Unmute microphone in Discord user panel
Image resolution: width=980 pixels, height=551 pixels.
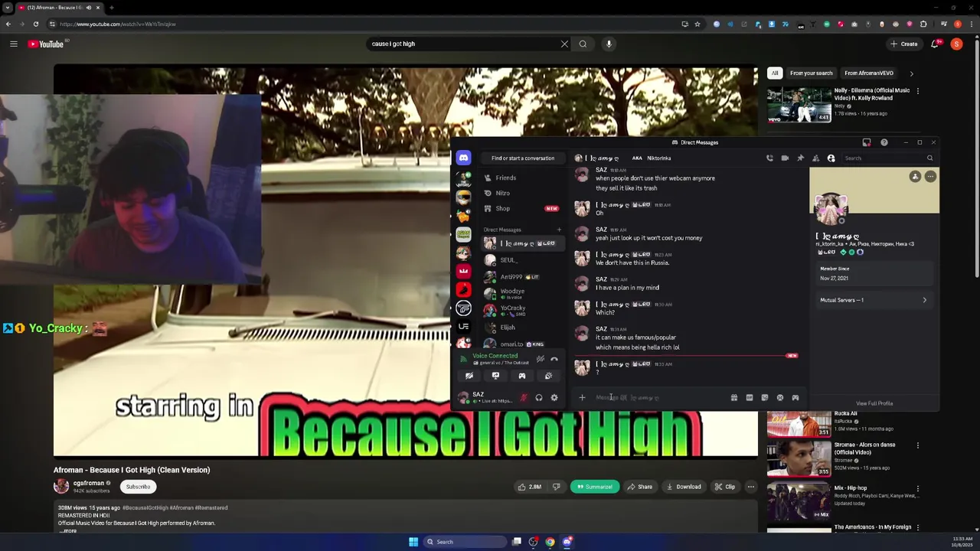(x=524, y=398)
